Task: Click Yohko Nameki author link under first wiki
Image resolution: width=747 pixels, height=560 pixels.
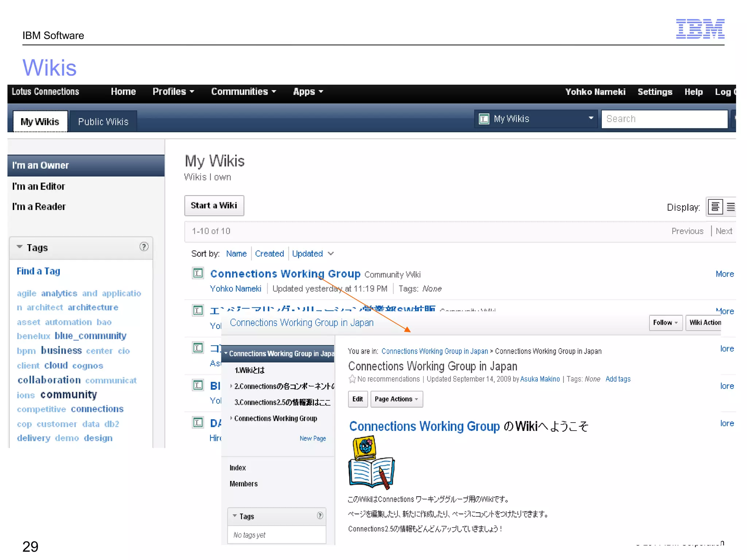Action: (x=236, y=289)
